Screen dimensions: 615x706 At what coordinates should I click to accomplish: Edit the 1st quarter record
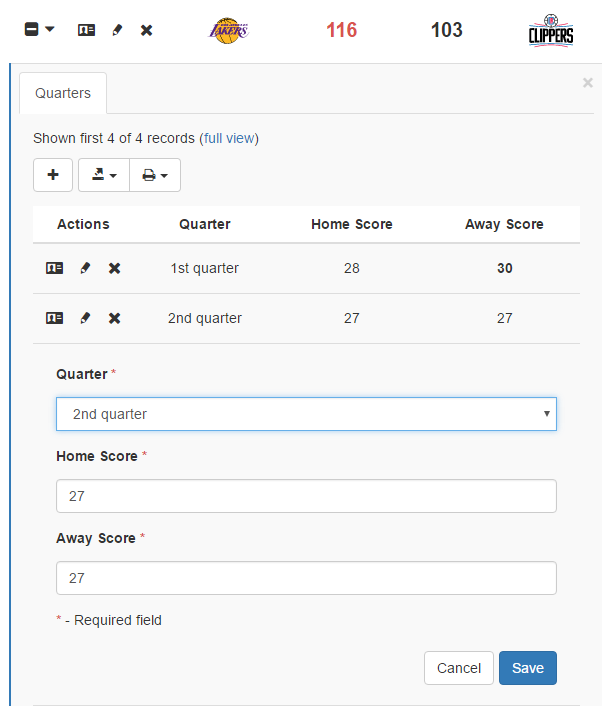(x=85, y=268)
